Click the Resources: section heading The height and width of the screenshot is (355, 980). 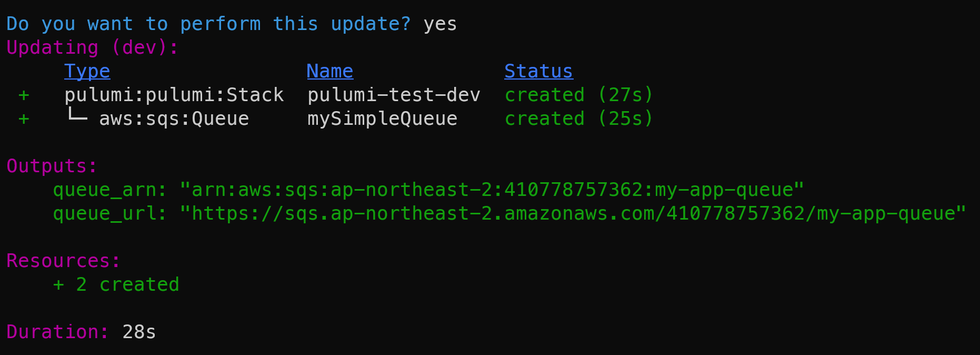(64, 261)
